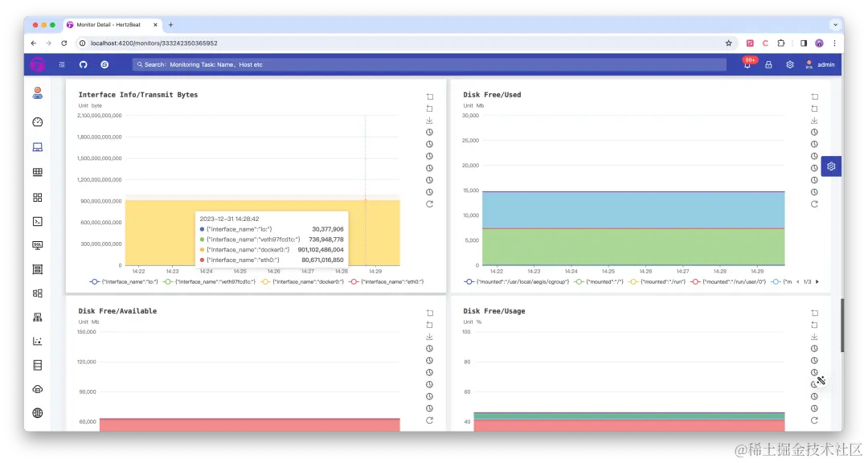Enable area zoom on Interface Info/Transmit Bytes chart
This screenshot has height=463, width=868.
click(429, 97)
